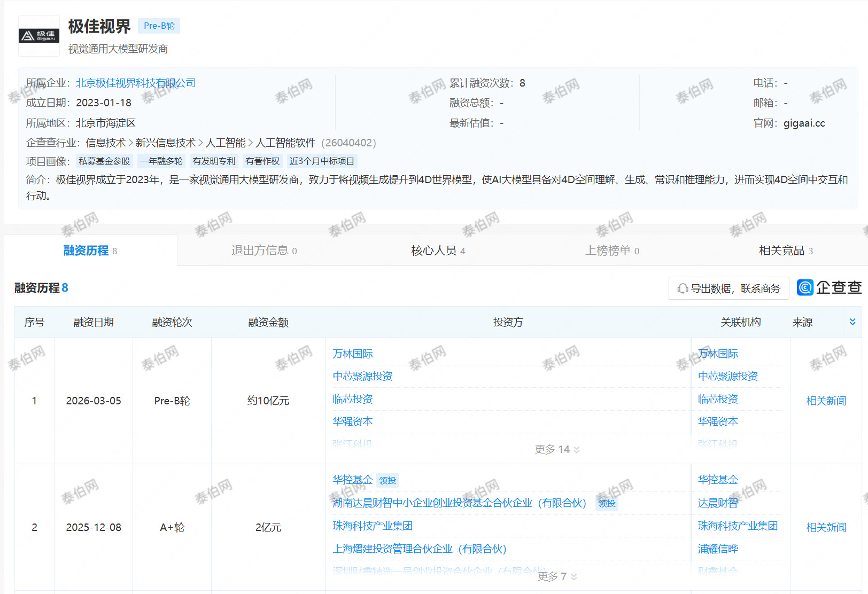
Task: Click 导出数据，联系商务 button
Action: tap(729, 288)
